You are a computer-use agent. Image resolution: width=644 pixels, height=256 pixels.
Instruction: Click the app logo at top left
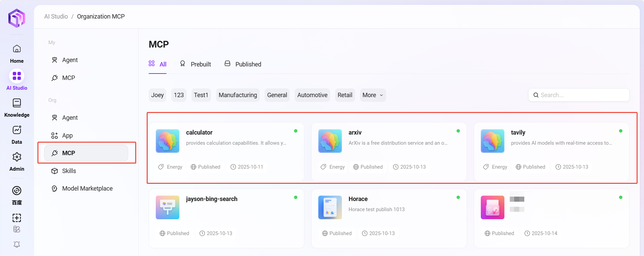[17, 18]
